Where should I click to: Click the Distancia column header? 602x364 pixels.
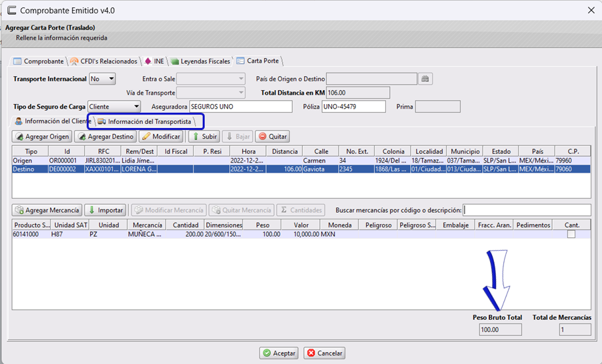[x=285, y=151]
